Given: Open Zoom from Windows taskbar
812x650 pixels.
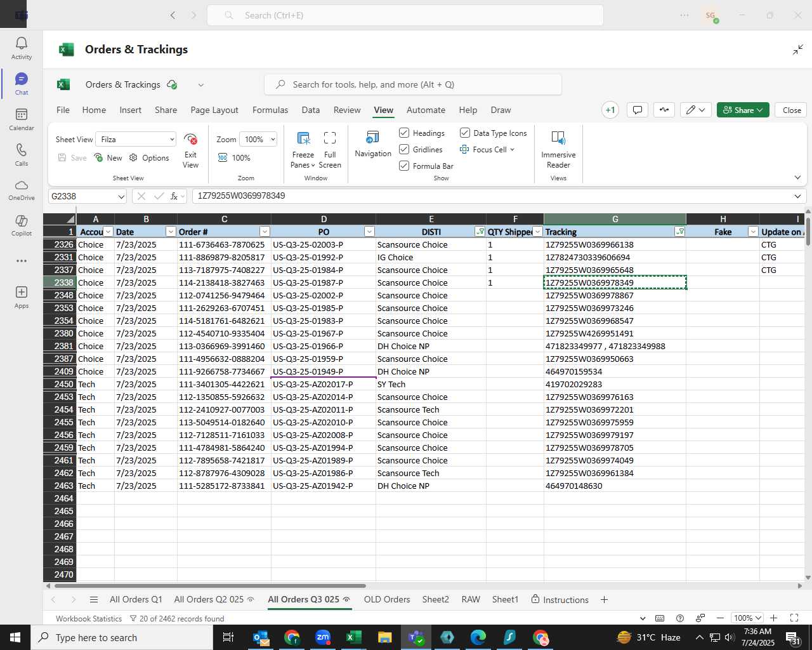Looking at the screenshot, I should coord(323,637).
